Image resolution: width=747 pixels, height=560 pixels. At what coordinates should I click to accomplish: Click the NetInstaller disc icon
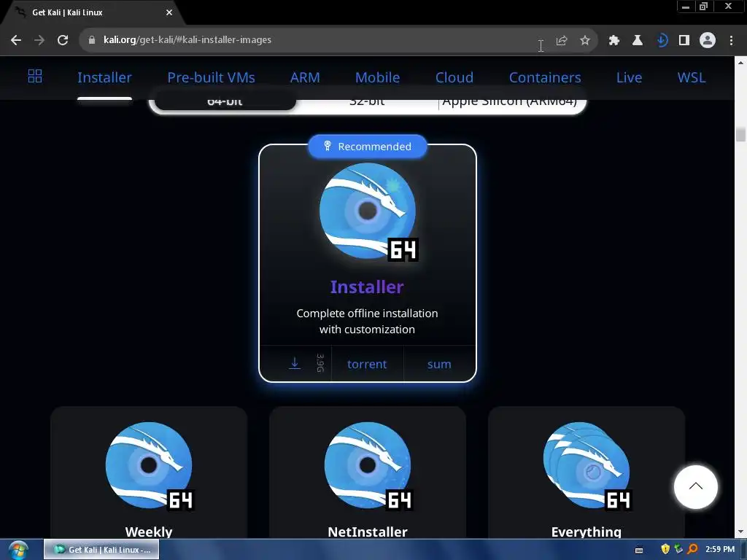pos(368,466)
